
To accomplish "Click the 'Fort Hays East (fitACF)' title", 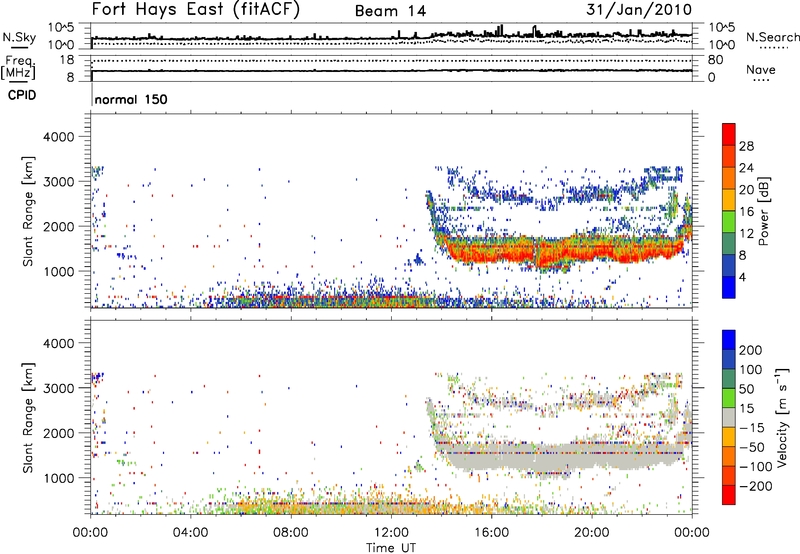I will point(196,9).
